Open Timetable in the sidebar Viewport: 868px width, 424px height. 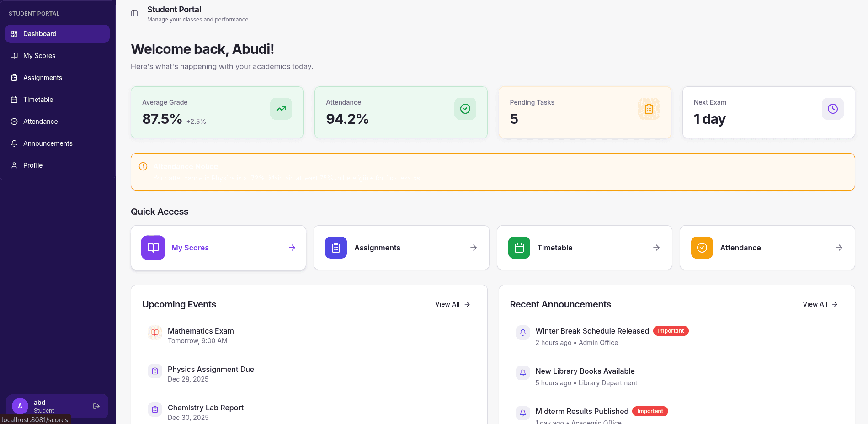pyautogui.click(x=57, y=100)
